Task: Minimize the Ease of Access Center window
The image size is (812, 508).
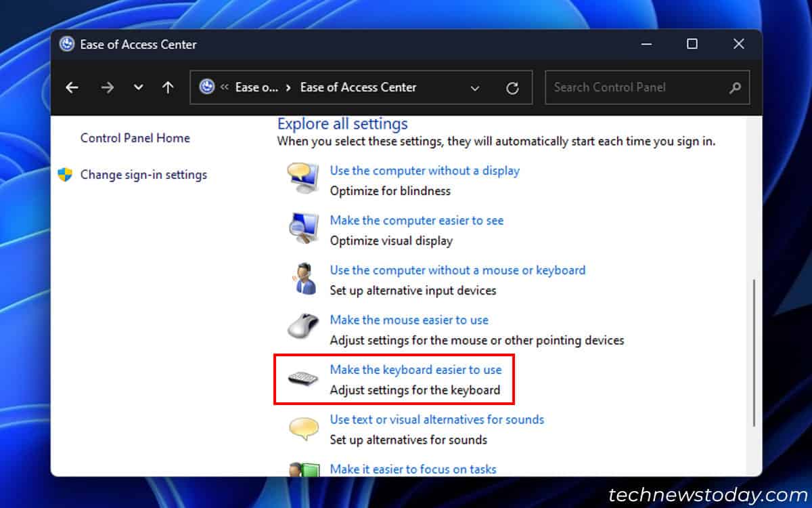Action: [x=646, y=44]
